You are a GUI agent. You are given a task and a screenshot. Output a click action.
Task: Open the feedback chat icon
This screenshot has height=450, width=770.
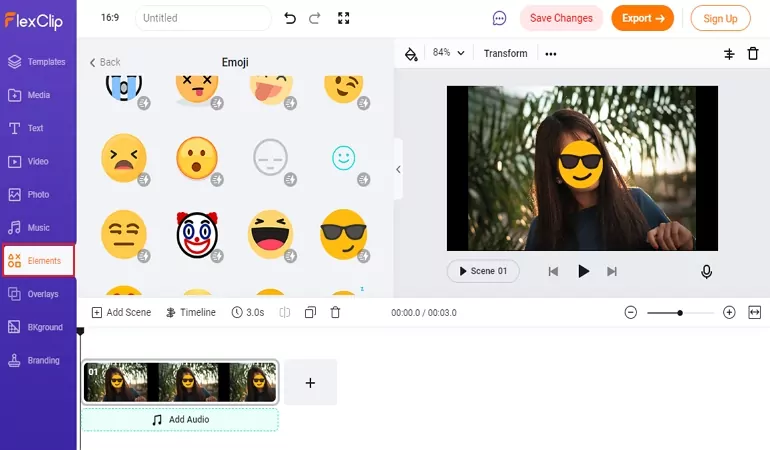click(x=499, y=19)
